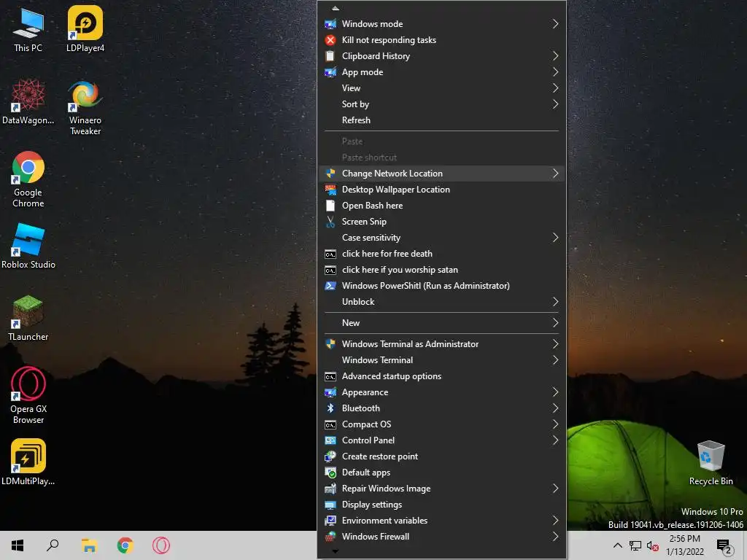Viewport: 747px width, 560px height.
Task: Click the red X Kill tasks icon
Action: pos(330,40)
